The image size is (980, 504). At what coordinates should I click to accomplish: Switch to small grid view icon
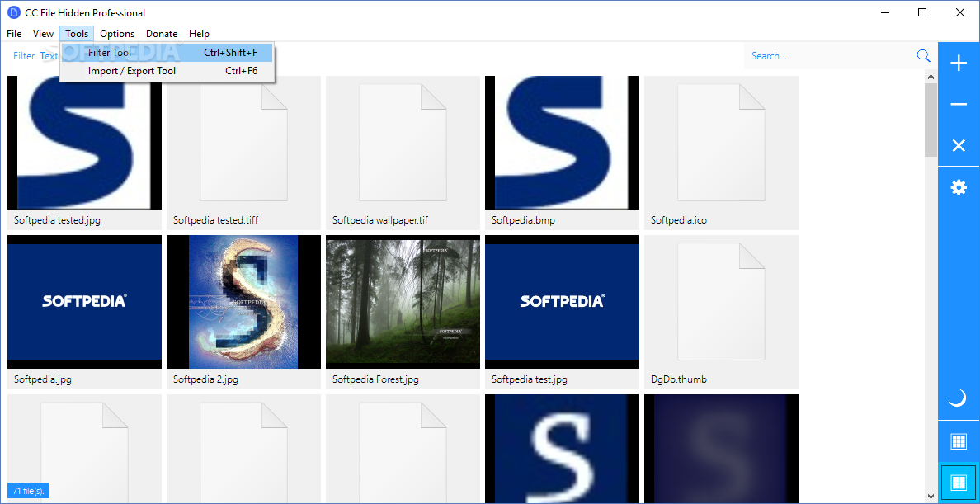point(958,440)
